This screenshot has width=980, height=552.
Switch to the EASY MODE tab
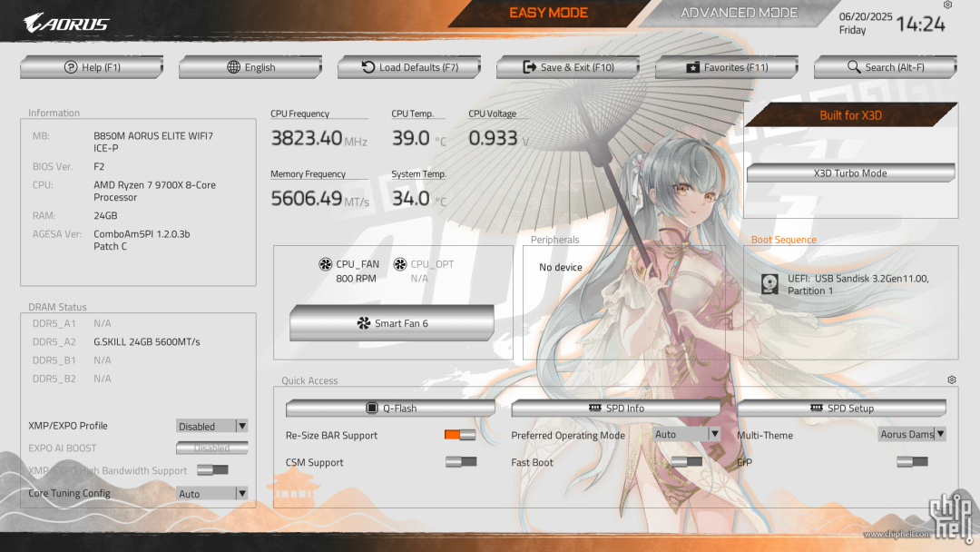(548, 13)
